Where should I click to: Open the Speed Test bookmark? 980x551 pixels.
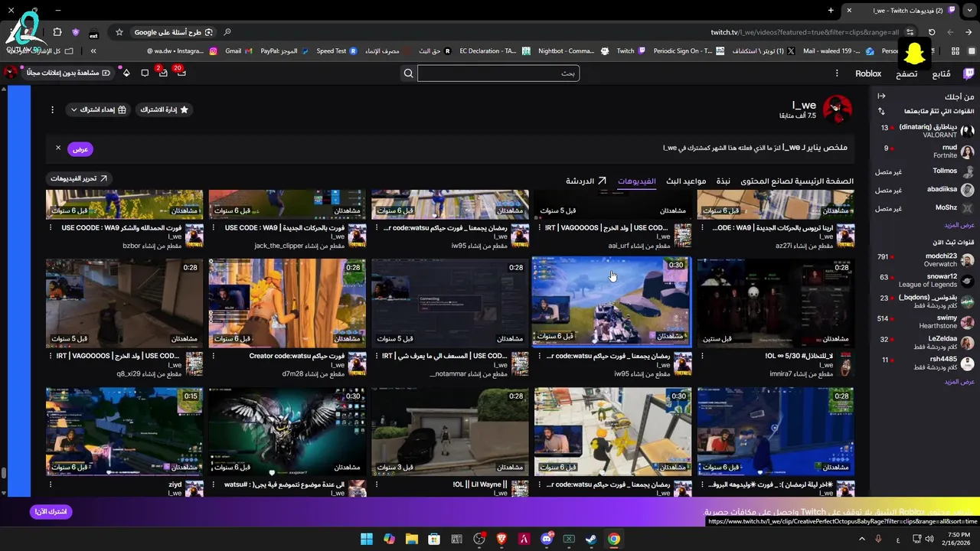click(x=336, y=51)
